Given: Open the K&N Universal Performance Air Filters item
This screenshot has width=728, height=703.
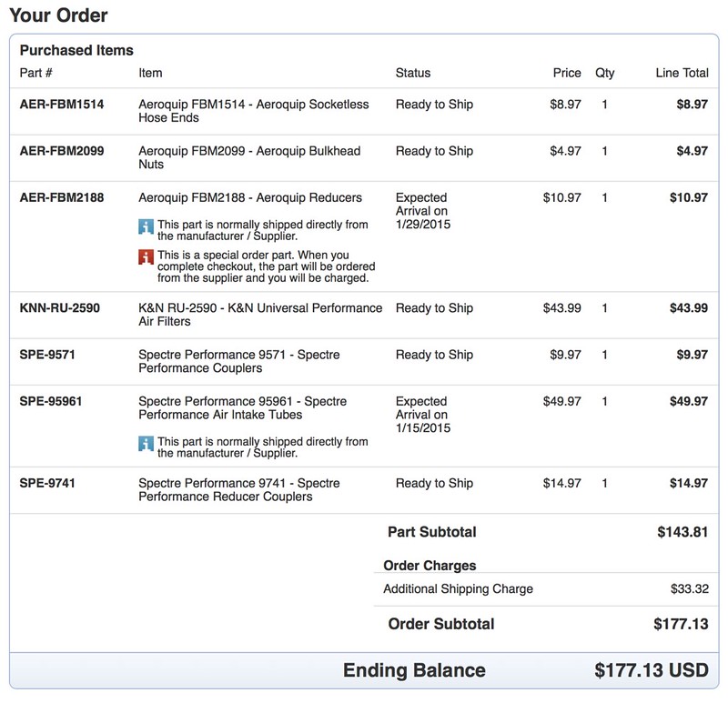Looking at the screenshot, I should coord(259,315).
